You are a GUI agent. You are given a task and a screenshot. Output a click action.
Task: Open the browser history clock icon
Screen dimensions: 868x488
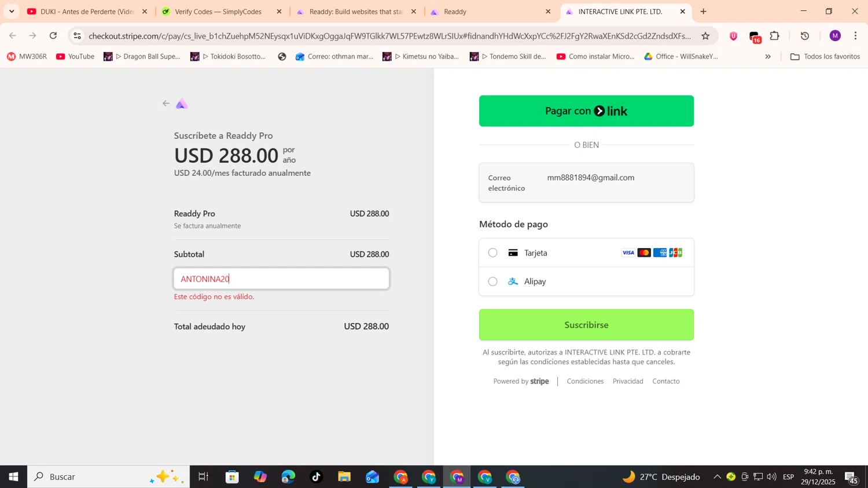(x=805, y=36)
